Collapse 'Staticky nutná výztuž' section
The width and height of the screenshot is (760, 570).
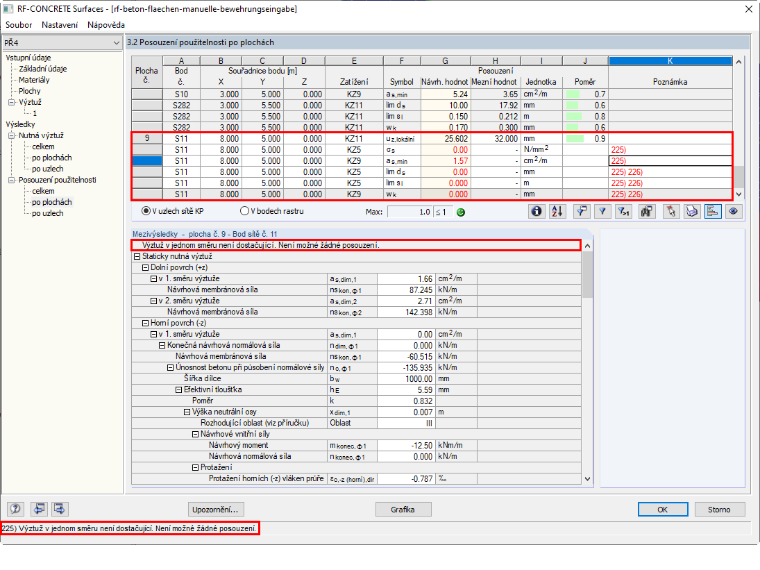coord(137,256)
